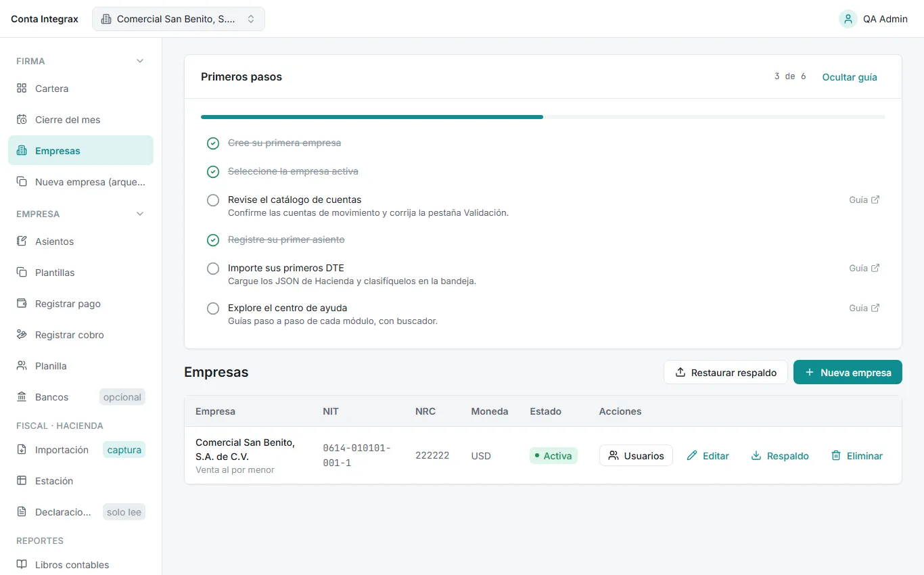Screen dimensions: 924x575
Task: Click the Estación table icon
Action: (x=22, y=481)
